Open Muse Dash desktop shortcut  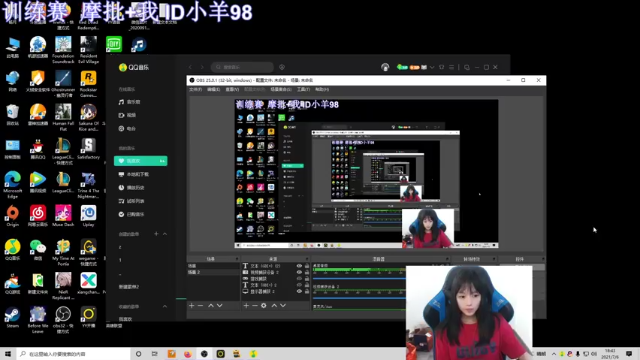tap(63, 216)
